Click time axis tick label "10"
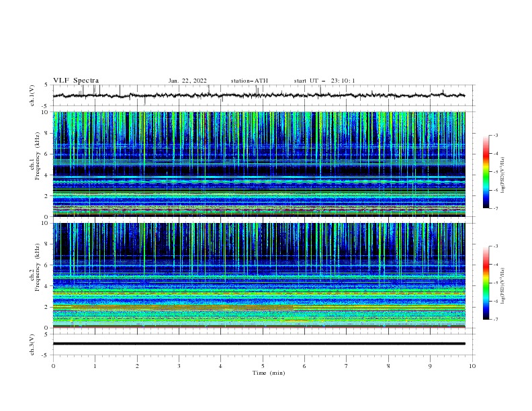Image resolution: width=532 pixels, height=411 pixels. tap(472, 366)
